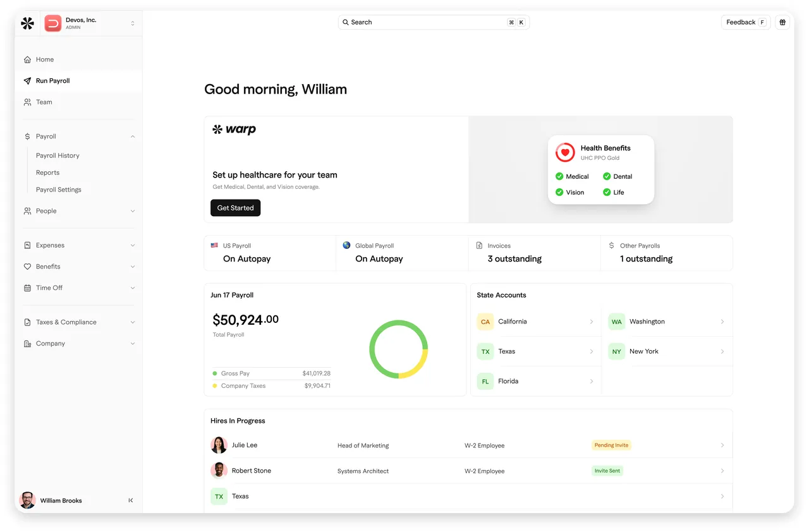809x532 pixels.
Task: Click the Expenses receipt icon
Action: click(27, 245)
